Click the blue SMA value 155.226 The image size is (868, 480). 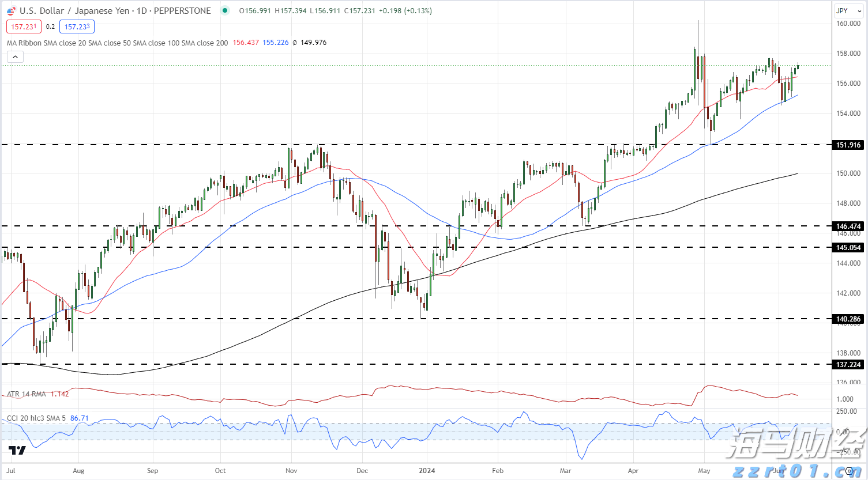click(276, 43)
